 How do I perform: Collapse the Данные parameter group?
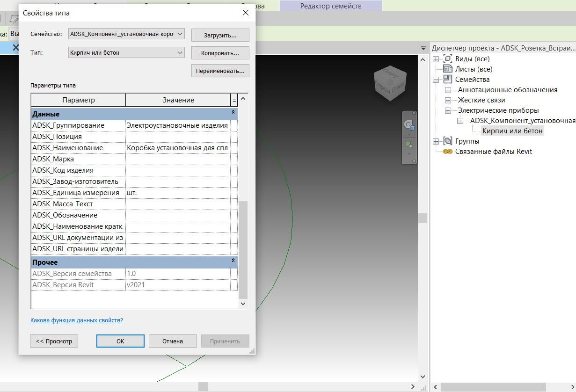click(233, 112)
